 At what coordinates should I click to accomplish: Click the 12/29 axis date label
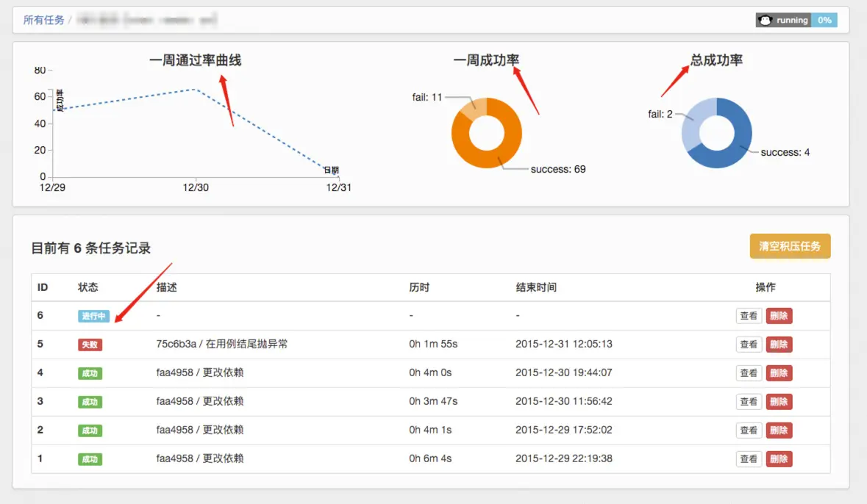(52, 187)
